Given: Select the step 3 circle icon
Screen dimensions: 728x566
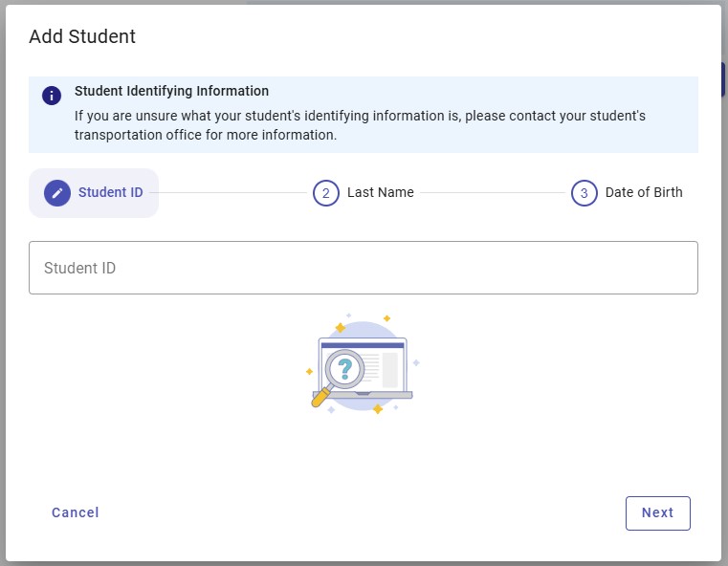Looking at the screenshot, I should tap(584, 193).
